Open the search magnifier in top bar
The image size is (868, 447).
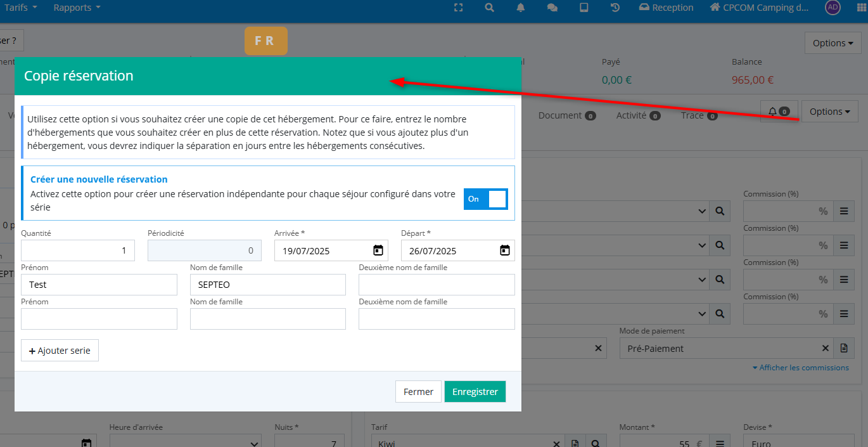489,8
